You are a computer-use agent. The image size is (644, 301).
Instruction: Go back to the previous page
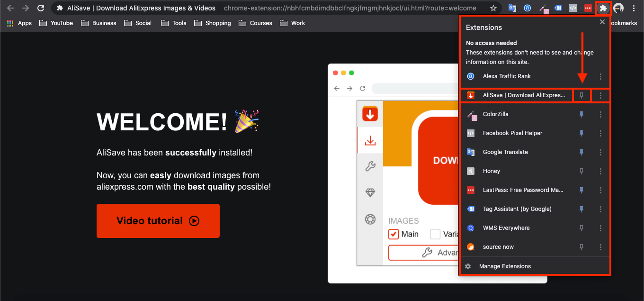point(10,8)
